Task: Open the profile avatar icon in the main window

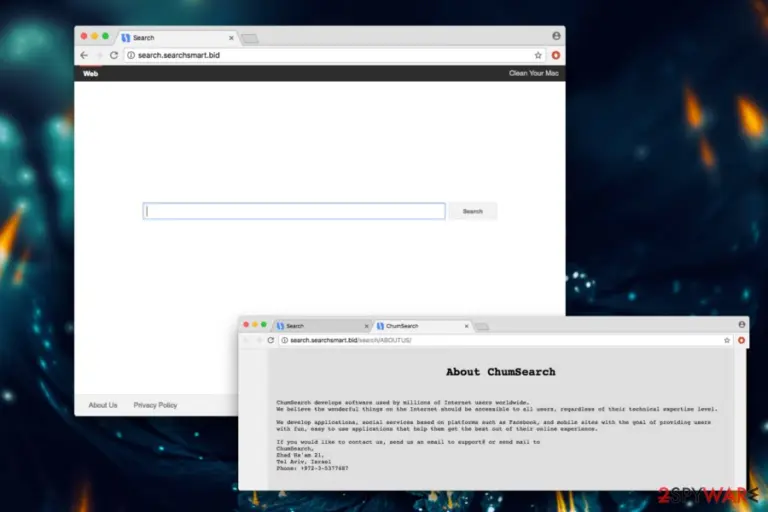Action: pyautogui.click(x=556, y=36)
